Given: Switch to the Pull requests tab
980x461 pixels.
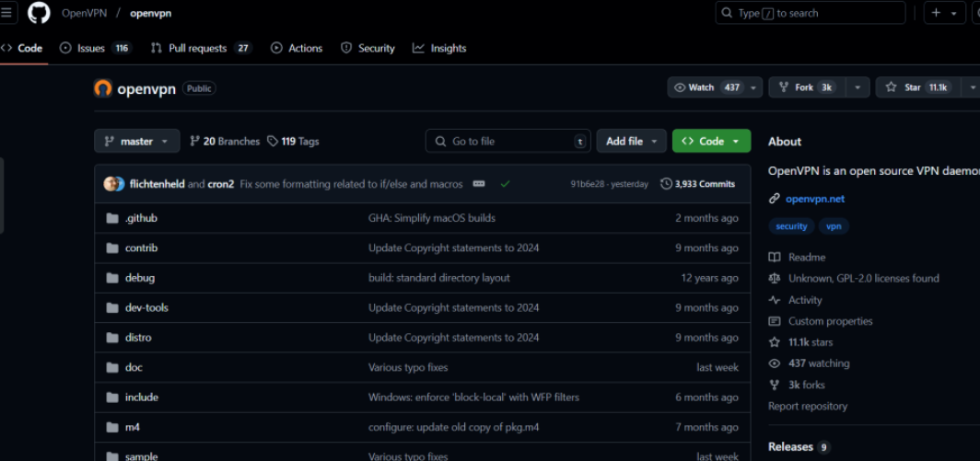Looking at the screenshot, I should (201, 48).
